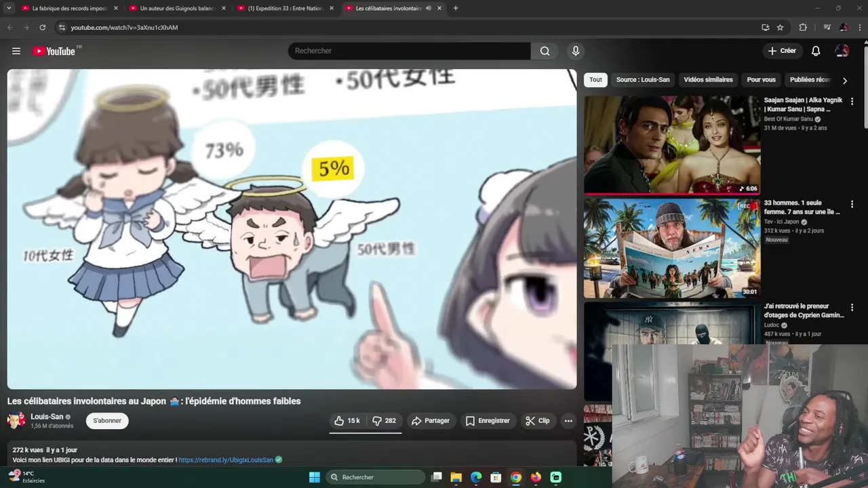The height and width of the screenshot is (488, 868).
Task: Select the 'Tout' filter chip
Action: tap(595, 80)
